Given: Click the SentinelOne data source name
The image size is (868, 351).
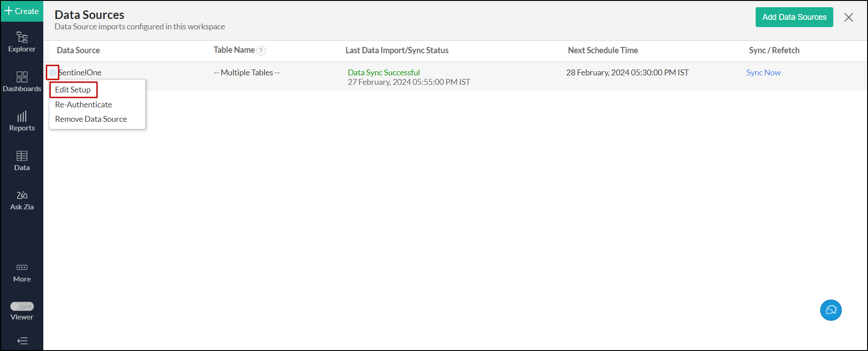Looking at the screenshot, I should 80,73.
